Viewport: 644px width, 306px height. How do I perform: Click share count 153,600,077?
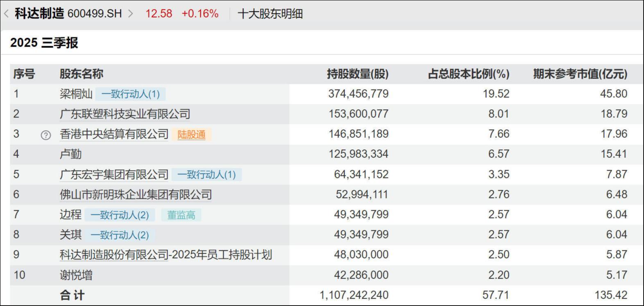click(358, 114)
